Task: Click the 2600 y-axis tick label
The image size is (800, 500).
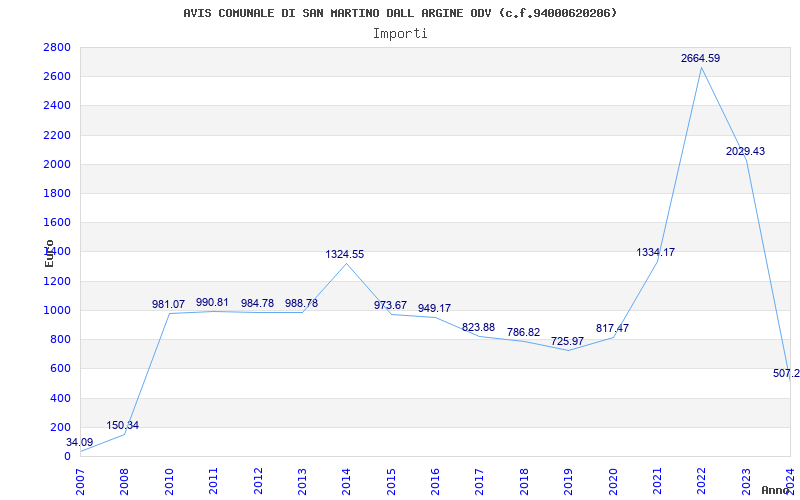Action: pos(57,77)
